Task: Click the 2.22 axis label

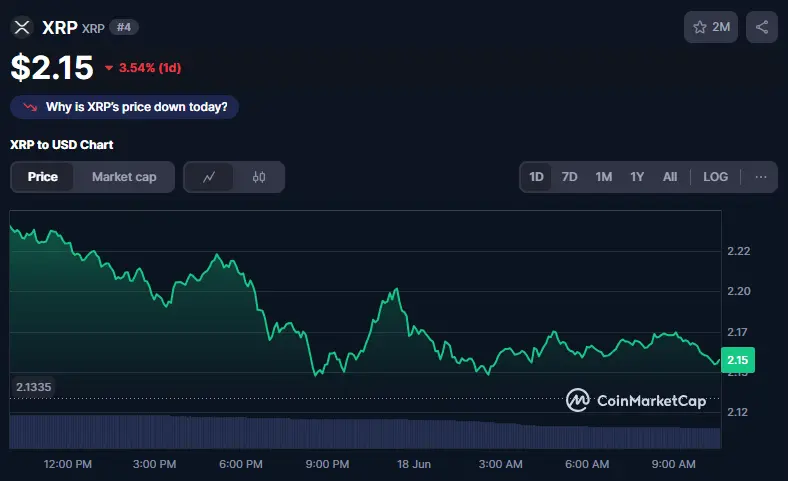Action: pyautogui.click(x=738, y=251)
